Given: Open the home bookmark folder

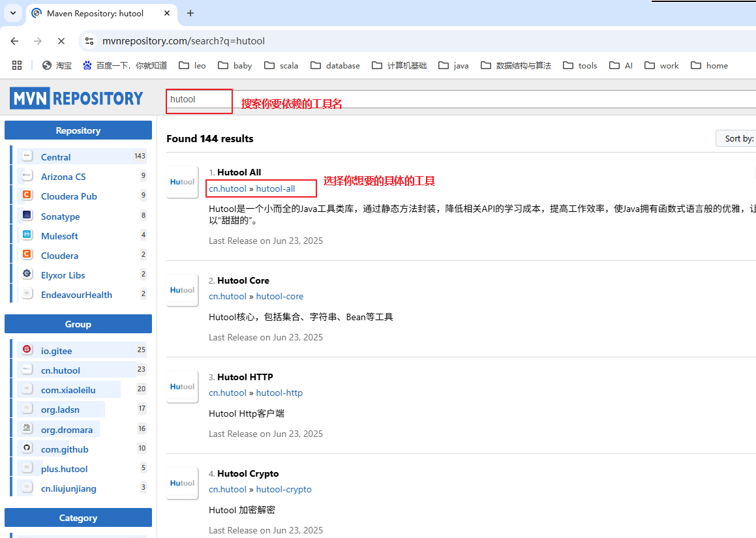Looking at the screenshot, I should click(709, 66).
